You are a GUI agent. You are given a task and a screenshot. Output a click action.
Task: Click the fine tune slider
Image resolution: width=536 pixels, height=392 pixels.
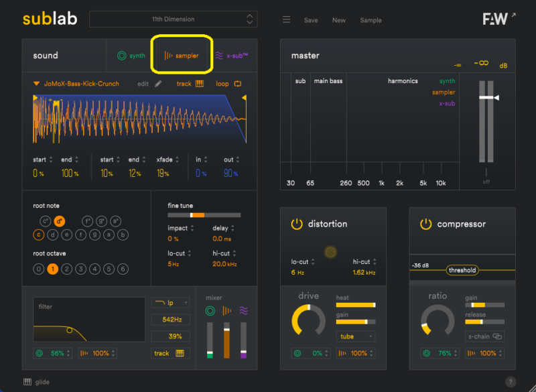pyautogui.click(x=204, y=215)
